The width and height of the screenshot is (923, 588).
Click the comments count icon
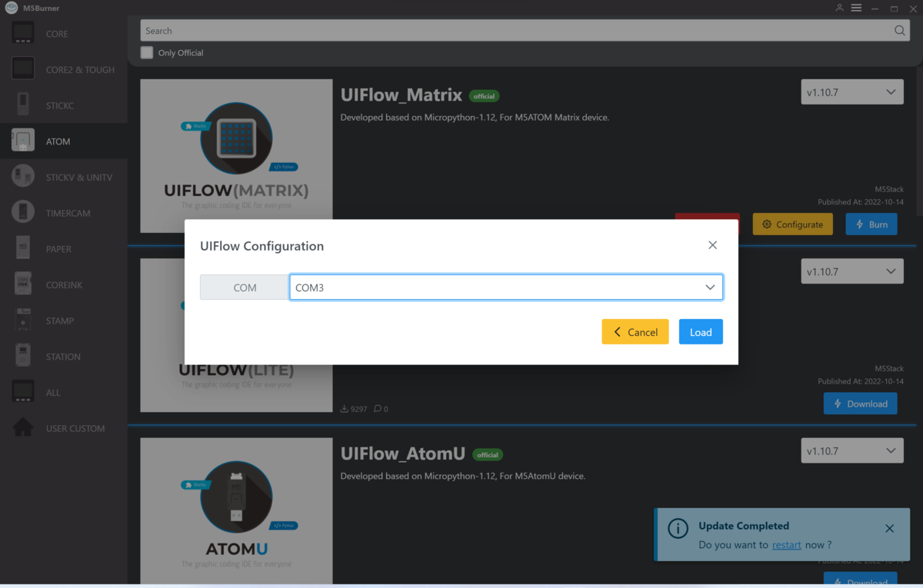click(378, 409)
